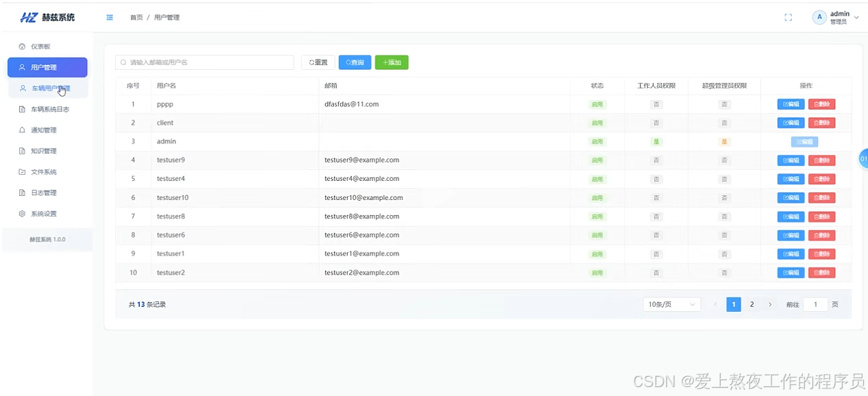Focus the email or username search field
The height and width of the screenshot is (396, 868).
pyautogui.click(x=204, y=62)
